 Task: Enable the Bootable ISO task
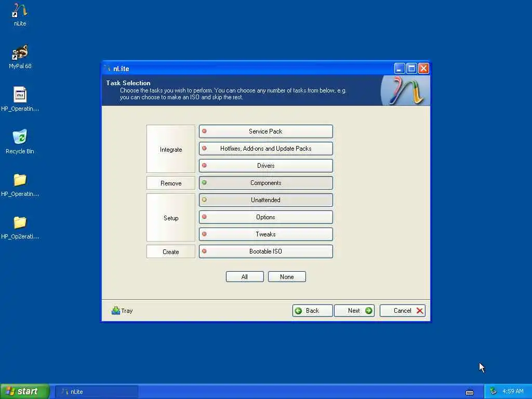pyautogui.click(x=265, y=251)
